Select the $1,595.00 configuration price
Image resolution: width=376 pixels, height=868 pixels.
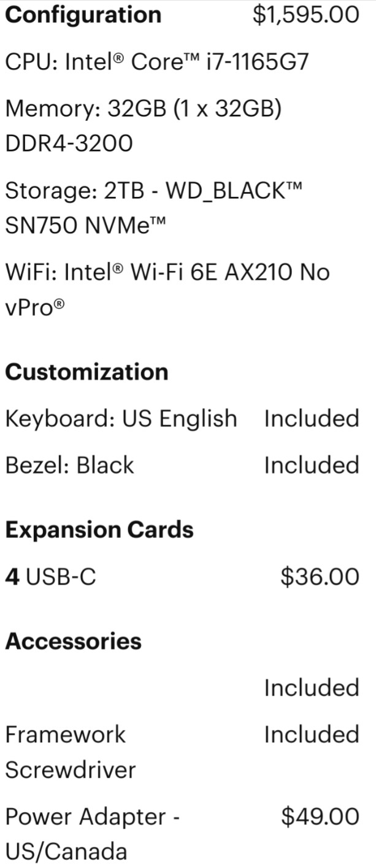tap(306, 15)
